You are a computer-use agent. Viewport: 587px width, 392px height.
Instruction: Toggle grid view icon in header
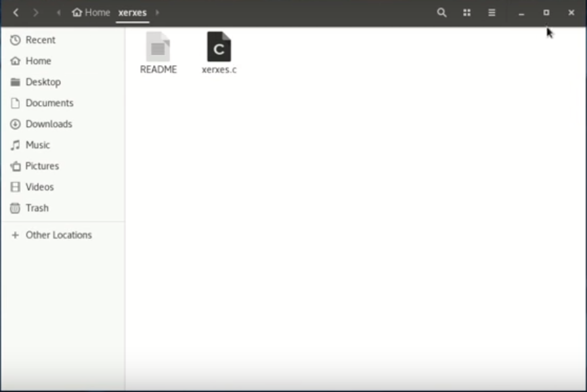467,12
